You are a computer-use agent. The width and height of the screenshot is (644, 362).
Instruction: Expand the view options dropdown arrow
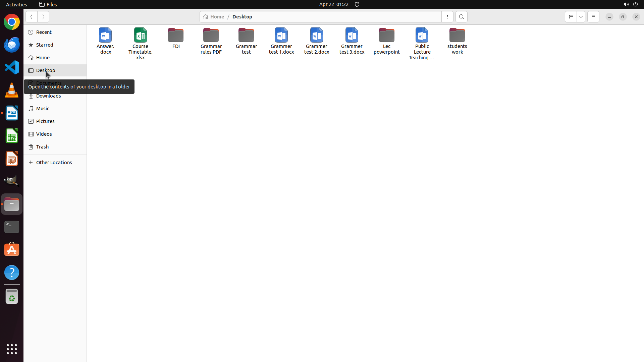pos(581,17)
